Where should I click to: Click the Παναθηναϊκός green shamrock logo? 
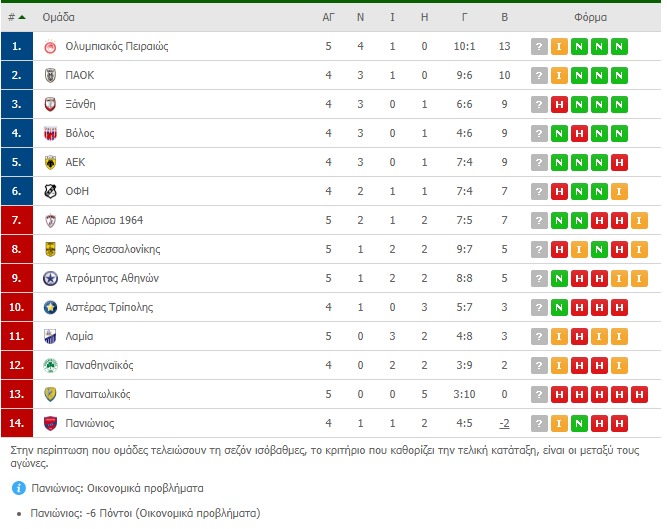[x=50, y=365]
